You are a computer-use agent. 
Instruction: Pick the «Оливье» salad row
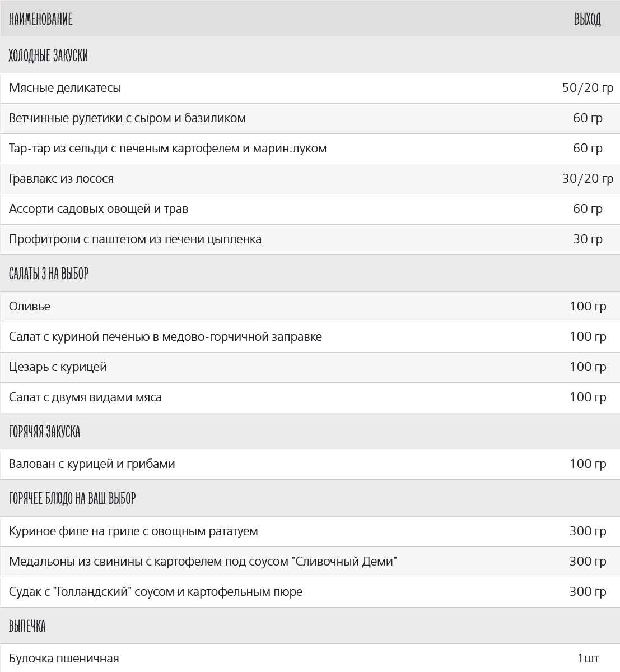click(x=30, y=307)
